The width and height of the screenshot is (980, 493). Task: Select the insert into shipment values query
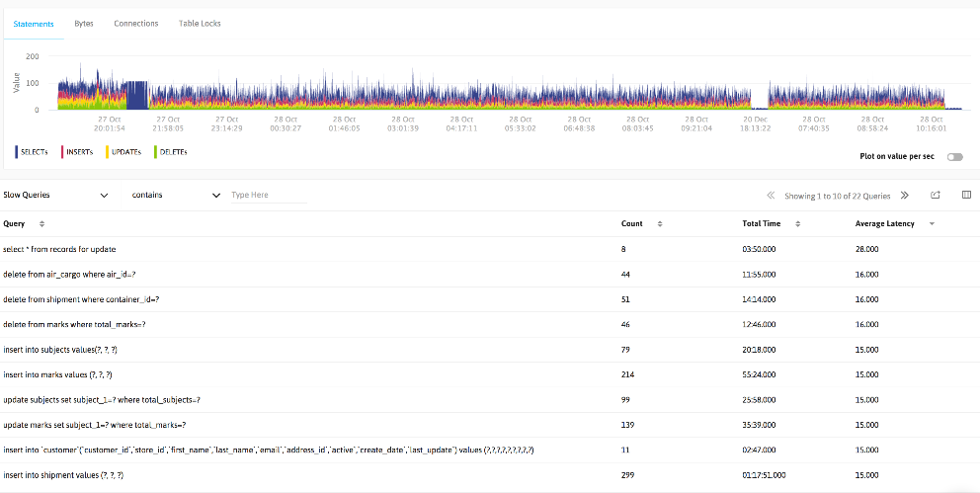[490, 475]
